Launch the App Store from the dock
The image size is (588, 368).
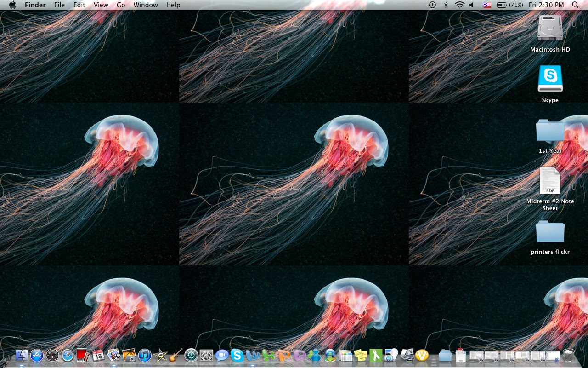pyautogui.click(x=37, y=355)
